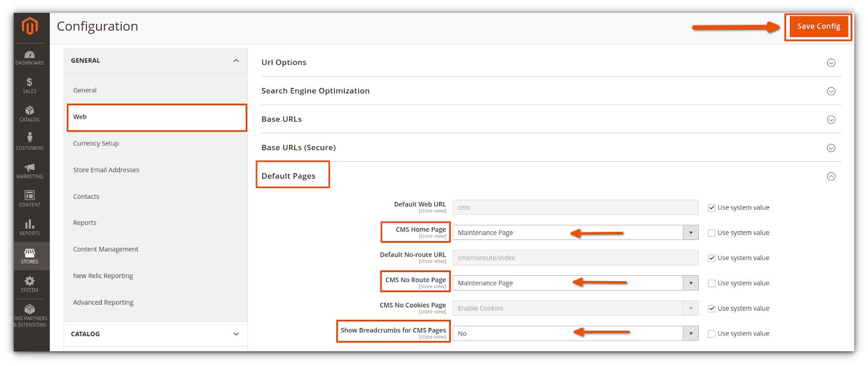Expand the Base URLs section
Image resolution: width=868 pixels, height=366 pixels.
(x=831, y=119)
